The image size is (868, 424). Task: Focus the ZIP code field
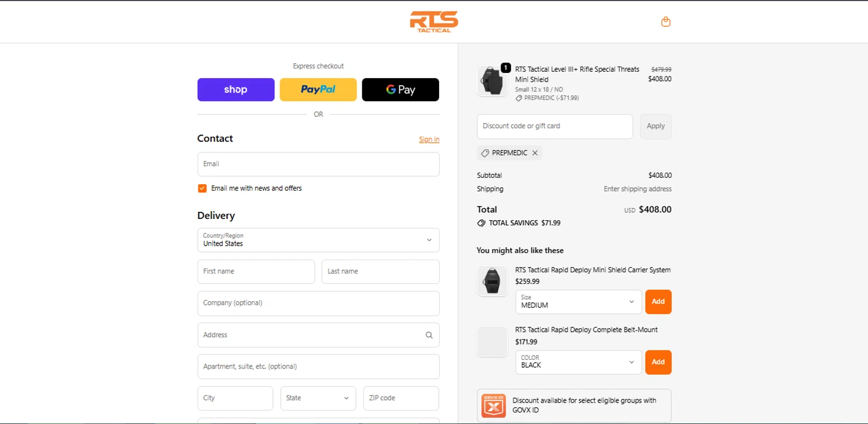point(401,398)
